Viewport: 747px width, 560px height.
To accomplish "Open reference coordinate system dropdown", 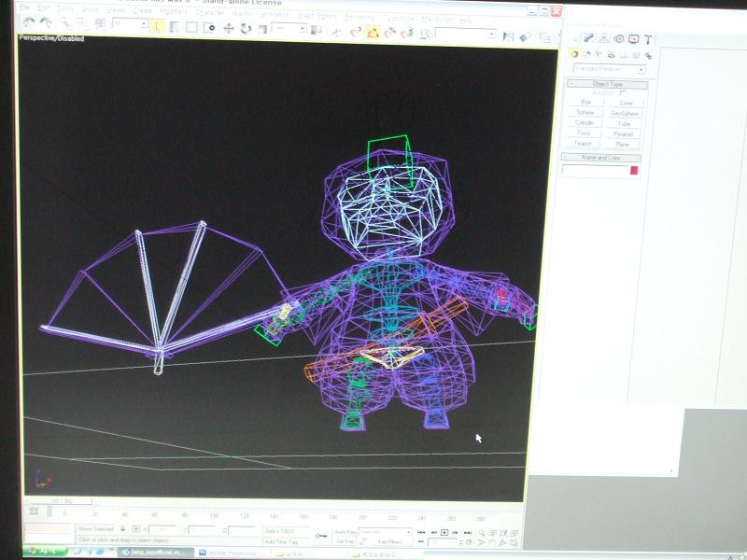I will pos(289,29).
